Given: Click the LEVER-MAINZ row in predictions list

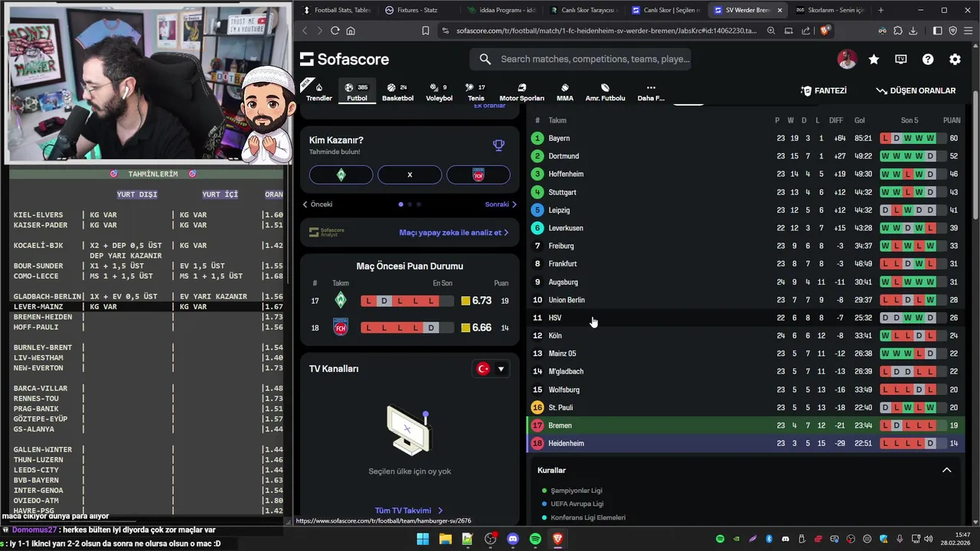Looking at the screenshot, I should point(145,307).
